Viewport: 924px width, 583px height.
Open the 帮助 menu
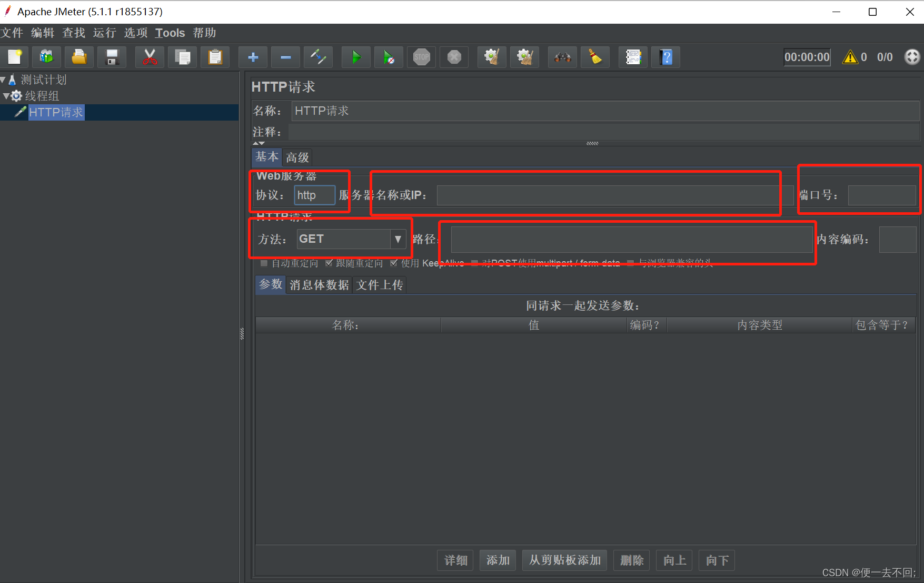pos(205,33)
